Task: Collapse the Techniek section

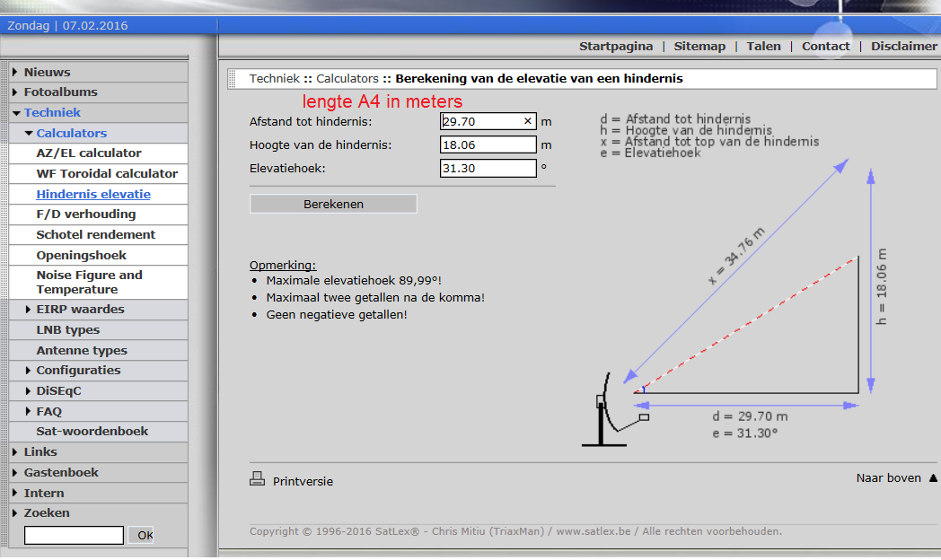Action: tap(52, 112)
